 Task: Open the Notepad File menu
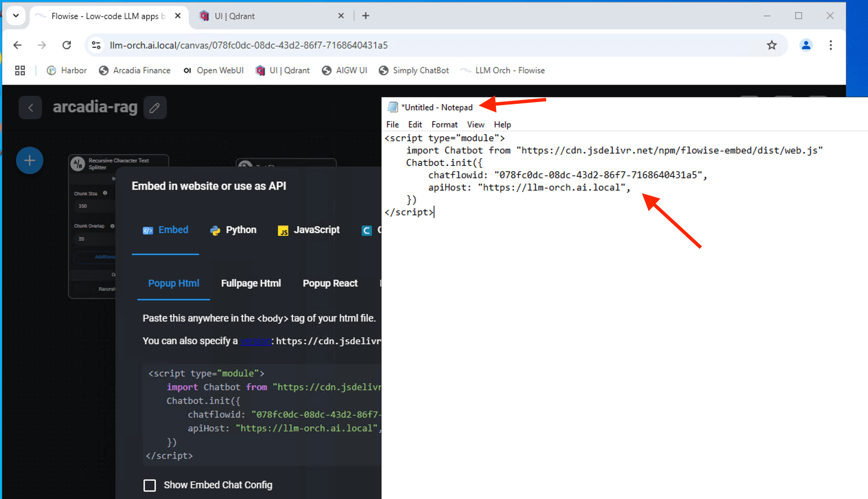[x=392, y=125]
